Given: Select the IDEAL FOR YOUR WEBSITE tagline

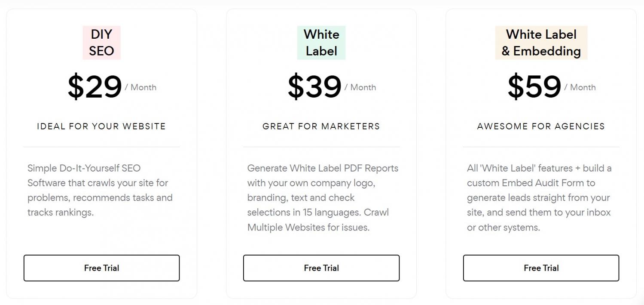Looking at the screenshot, I should pyautogui.click(x=101, y=126).
